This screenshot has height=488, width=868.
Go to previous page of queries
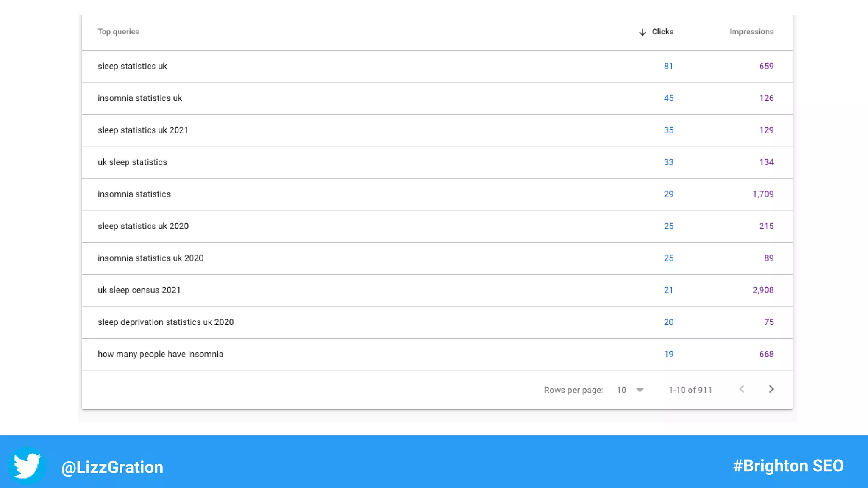tap(742, 389)
